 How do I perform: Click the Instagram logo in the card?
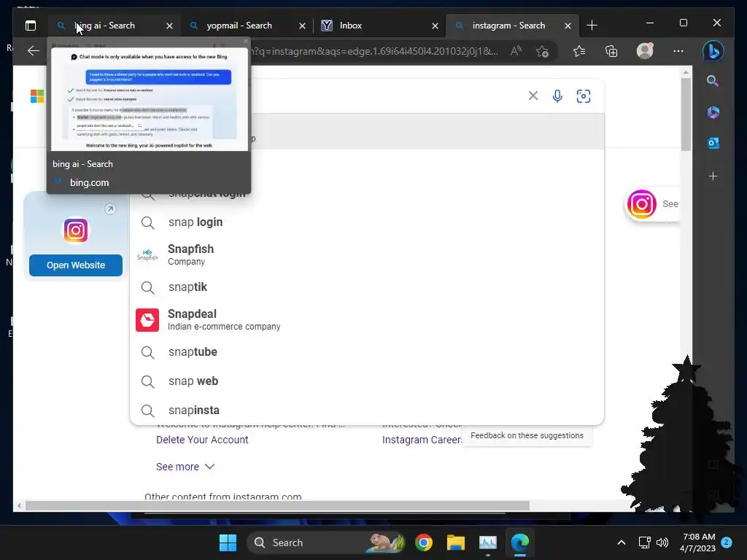(x=76, y=230)
